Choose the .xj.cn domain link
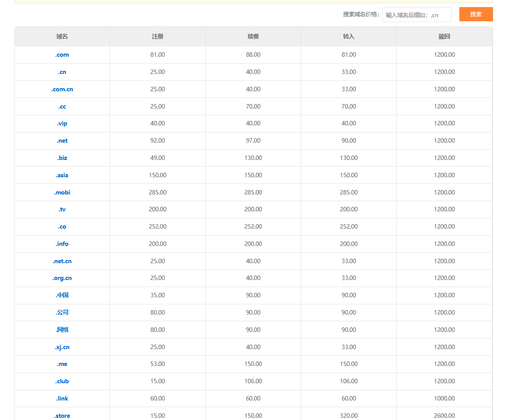The width and height of the screenshot is (505, 420). pyautogui.click(x=62, y=347)
